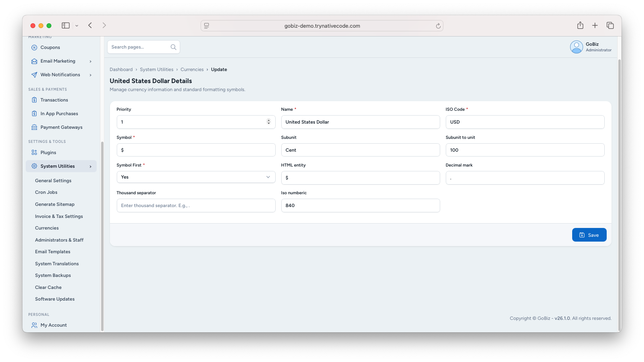Open a new tab with plus icon

coord(595,25)
